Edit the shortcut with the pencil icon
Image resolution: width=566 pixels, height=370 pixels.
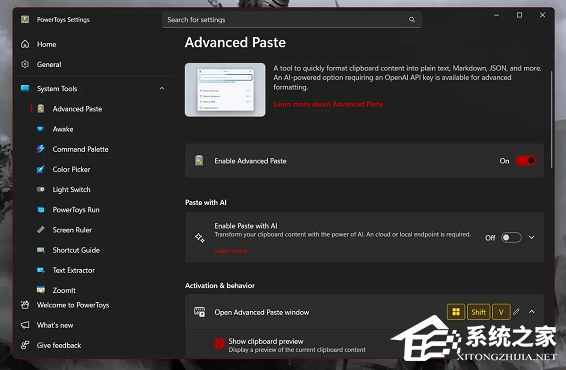517,312
